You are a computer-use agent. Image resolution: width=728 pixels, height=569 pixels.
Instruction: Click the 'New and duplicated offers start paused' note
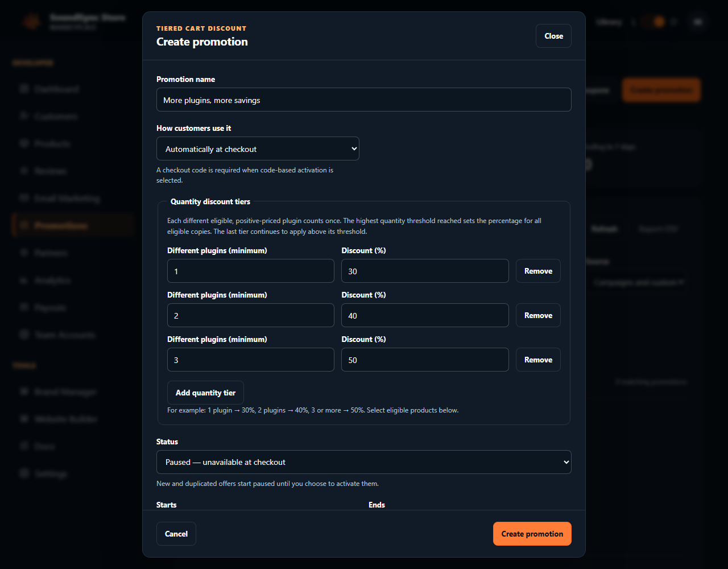click(267, 484)
